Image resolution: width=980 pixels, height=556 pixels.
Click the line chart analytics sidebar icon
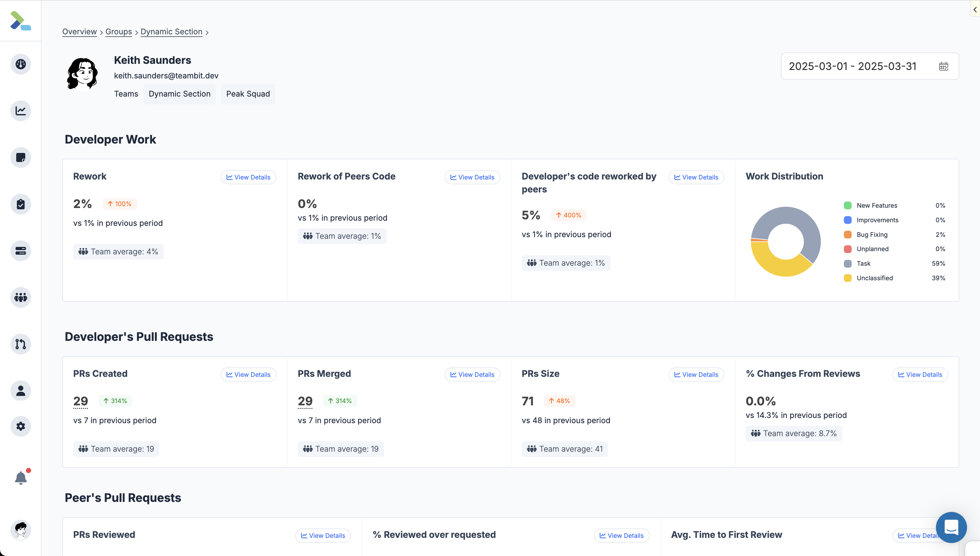[21, 111]
